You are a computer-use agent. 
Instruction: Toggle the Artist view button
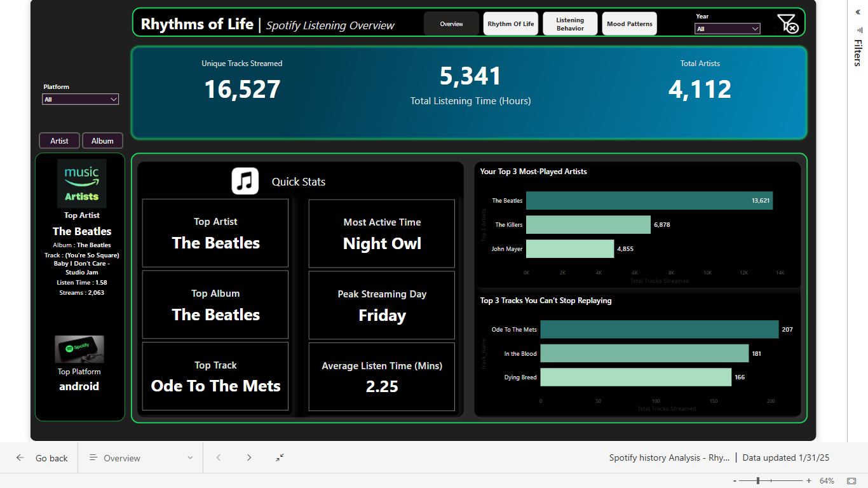click(59, 140)
